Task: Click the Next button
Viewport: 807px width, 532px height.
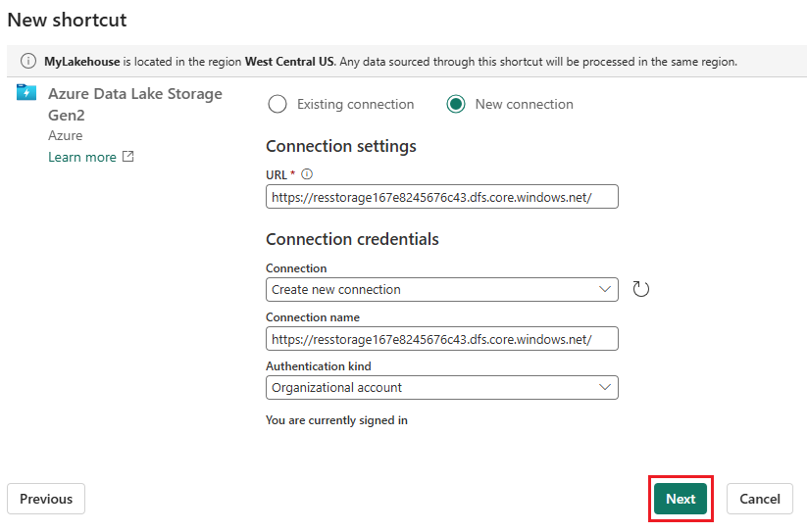Action: tap(681, 499)
